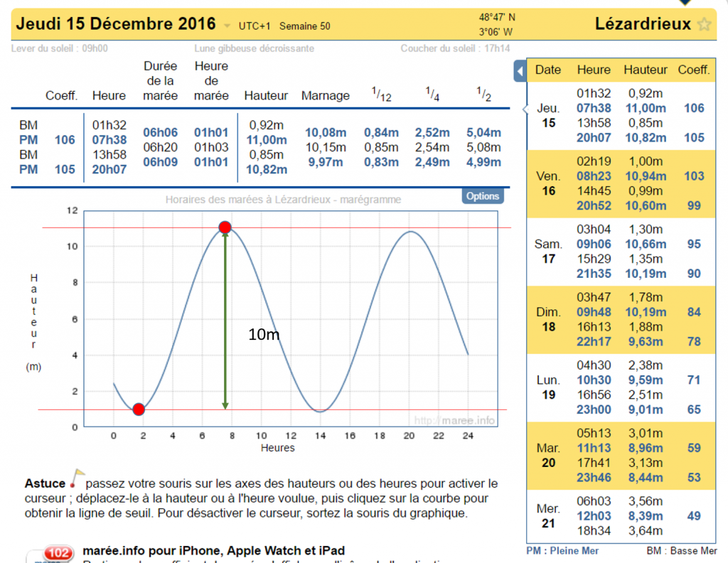The image size is (728, 563).
Task: Select the Sam. 17 day row
Action: tap(621, 252)
